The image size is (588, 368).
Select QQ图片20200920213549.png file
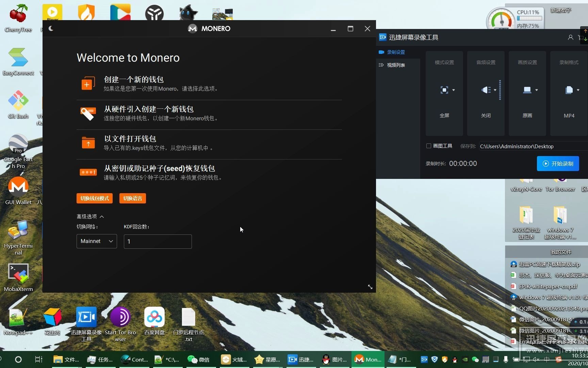(x=549, y=308)
